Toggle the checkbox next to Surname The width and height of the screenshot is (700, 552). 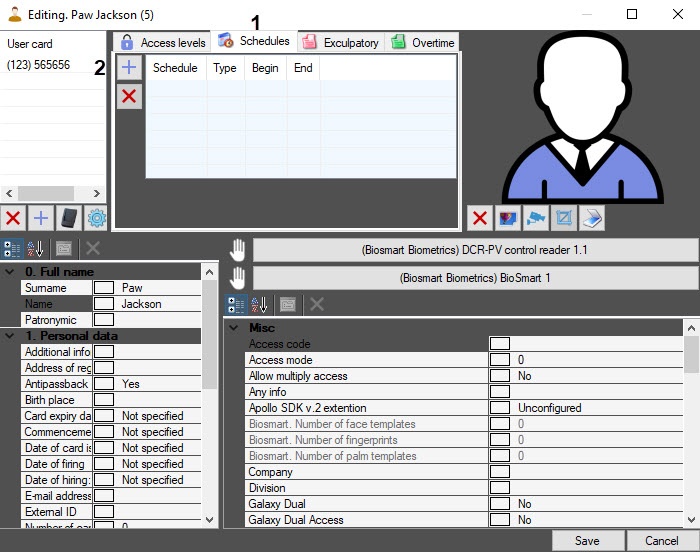pos(104,288)
